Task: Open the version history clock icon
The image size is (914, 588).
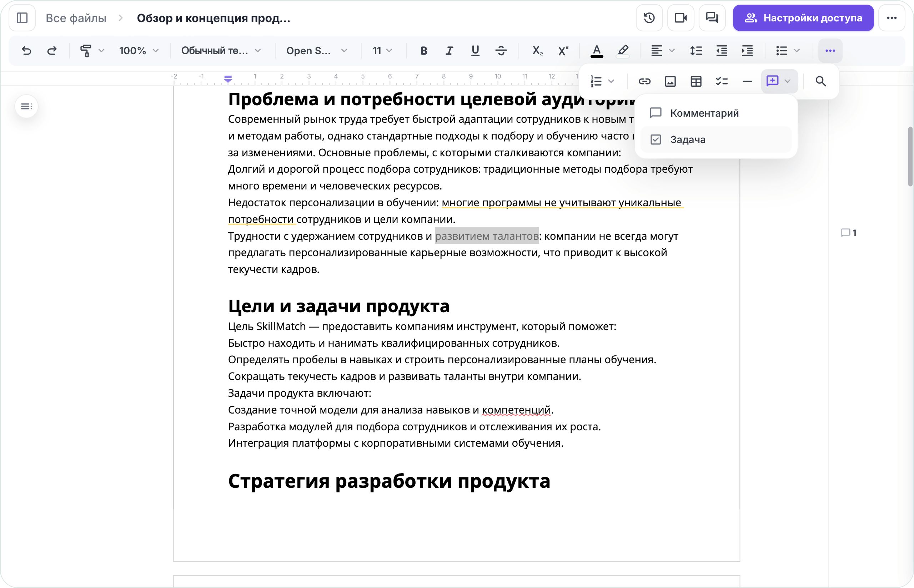Action: point(649,18)
